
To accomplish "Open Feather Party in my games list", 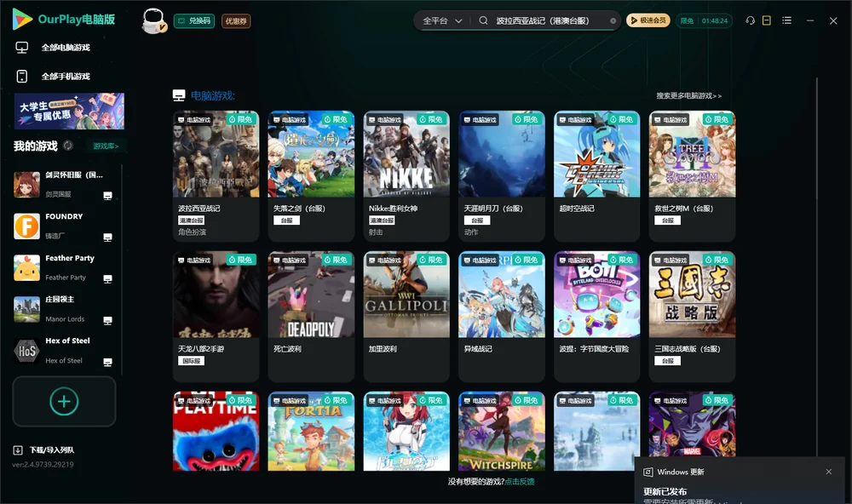I will 64,267.
